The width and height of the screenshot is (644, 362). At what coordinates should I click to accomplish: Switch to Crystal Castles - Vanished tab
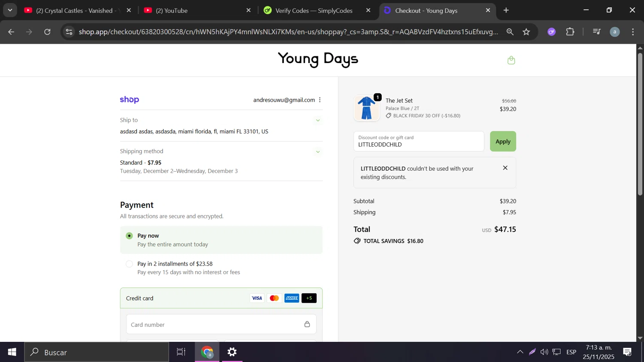pos(78,10)
